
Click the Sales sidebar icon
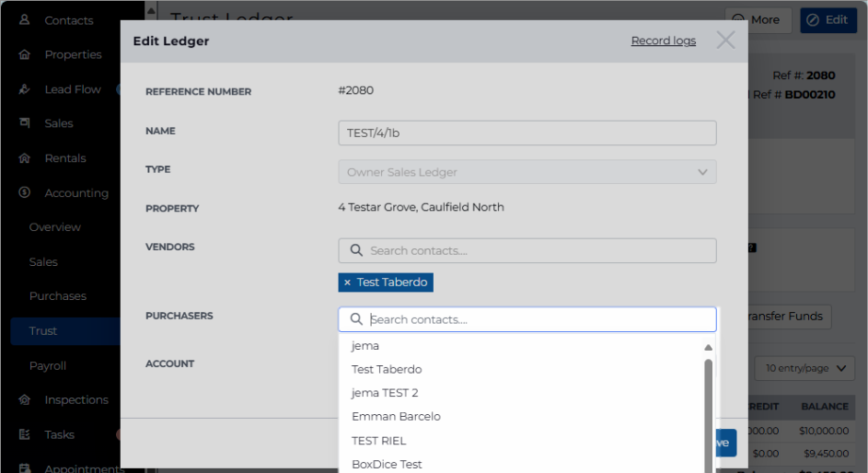24,122
